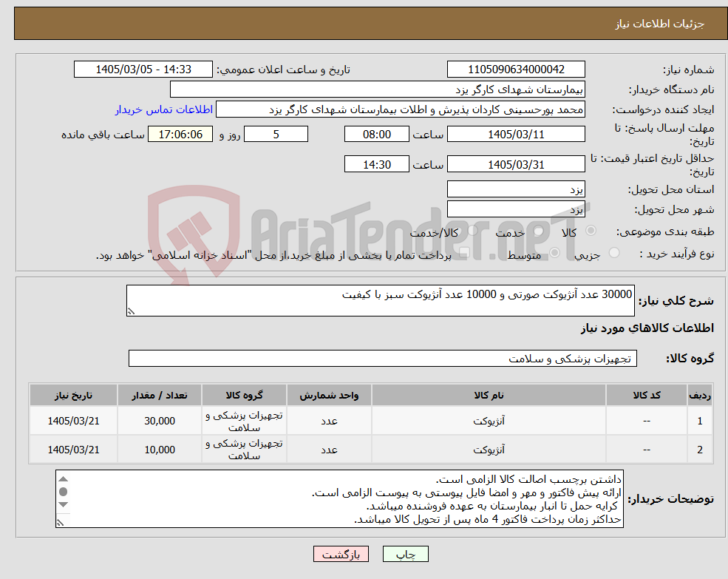
Task: Click the goods group field تجهیزات پزشکی و سلامت
Action: point(383,359)
